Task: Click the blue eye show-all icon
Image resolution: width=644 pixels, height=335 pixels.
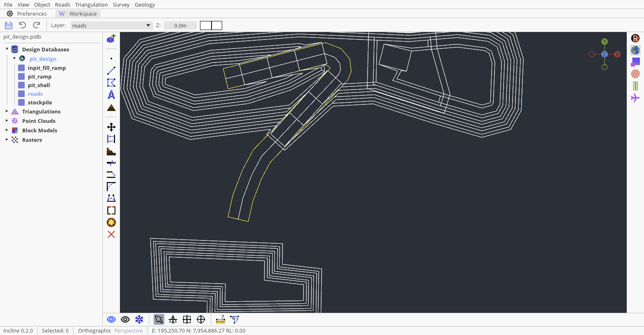Action: 111,319
